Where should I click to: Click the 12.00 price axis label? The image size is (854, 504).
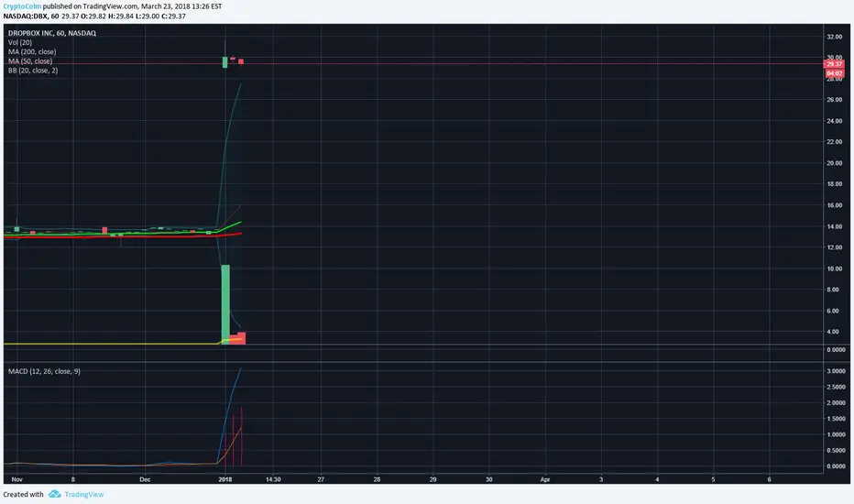[x=834, y=247]
